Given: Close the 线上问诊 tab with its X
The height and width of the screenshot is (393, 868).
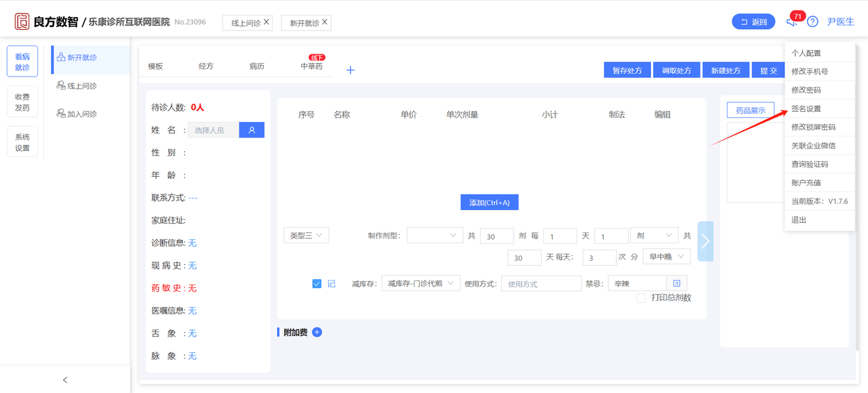Looking at the screenshot, I should 267,22.
